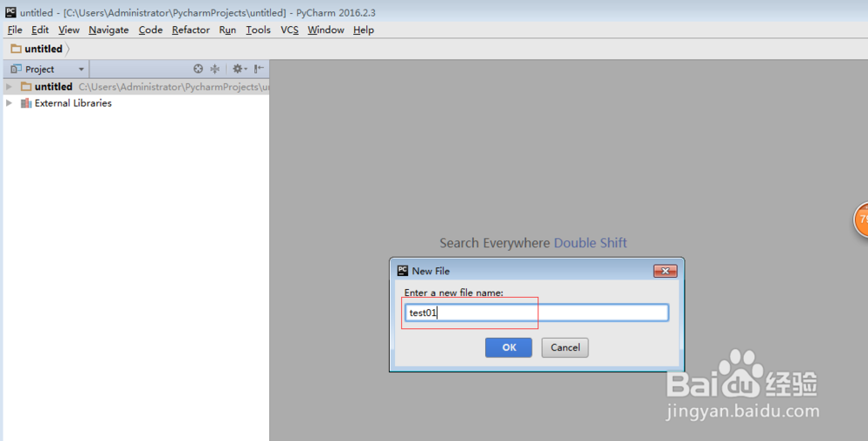Viewport: 868px width, 441px height.
Task: Click the untitled folder icon in breadcrumb
Action: [16, 49]
